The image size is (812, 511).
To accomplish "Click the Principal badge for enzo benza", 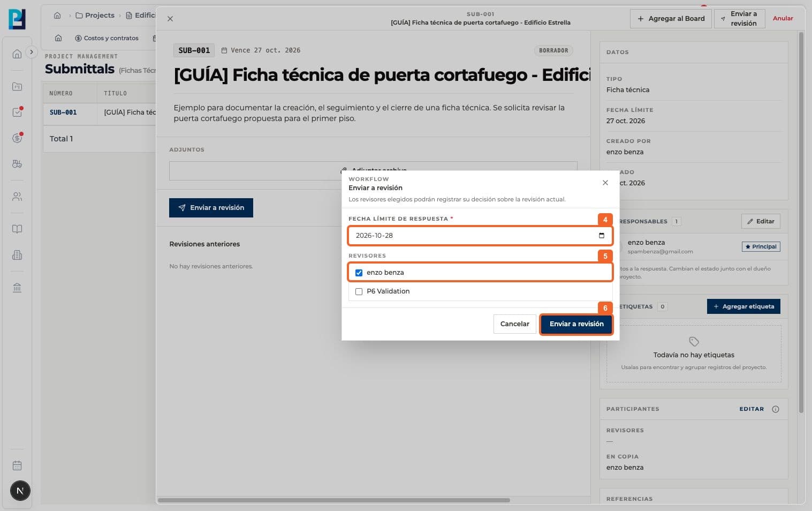I will coord(761,247).
